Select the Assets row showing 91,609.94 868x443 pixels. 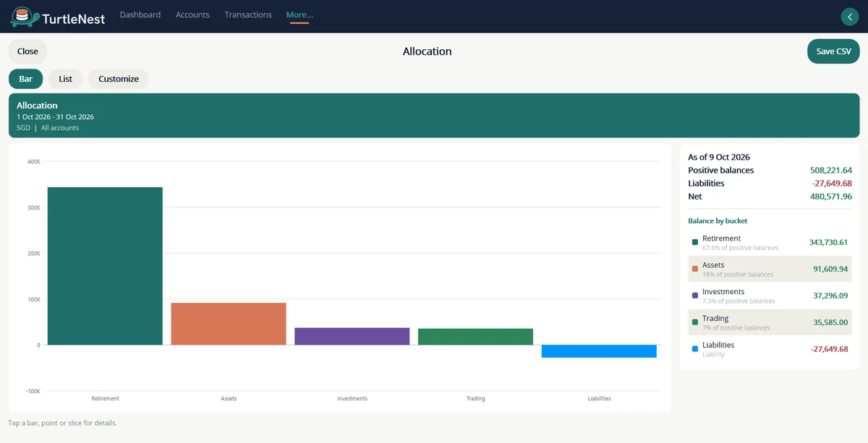click(770, 269)
